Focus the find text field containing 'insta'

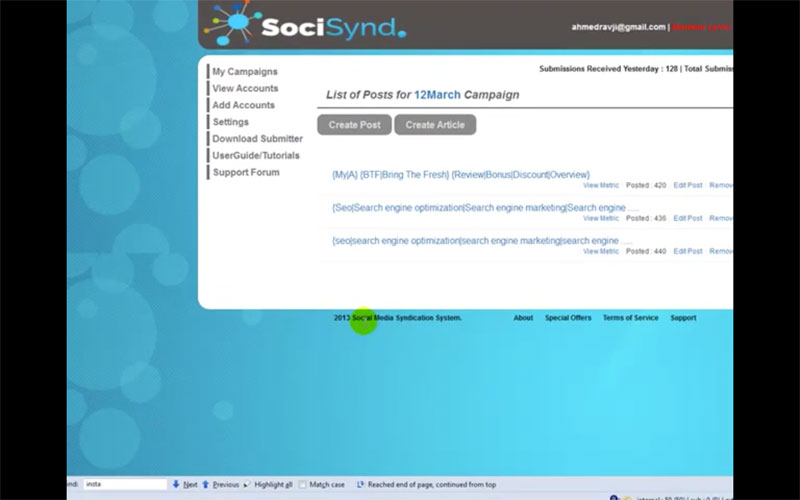coord(126,484)
